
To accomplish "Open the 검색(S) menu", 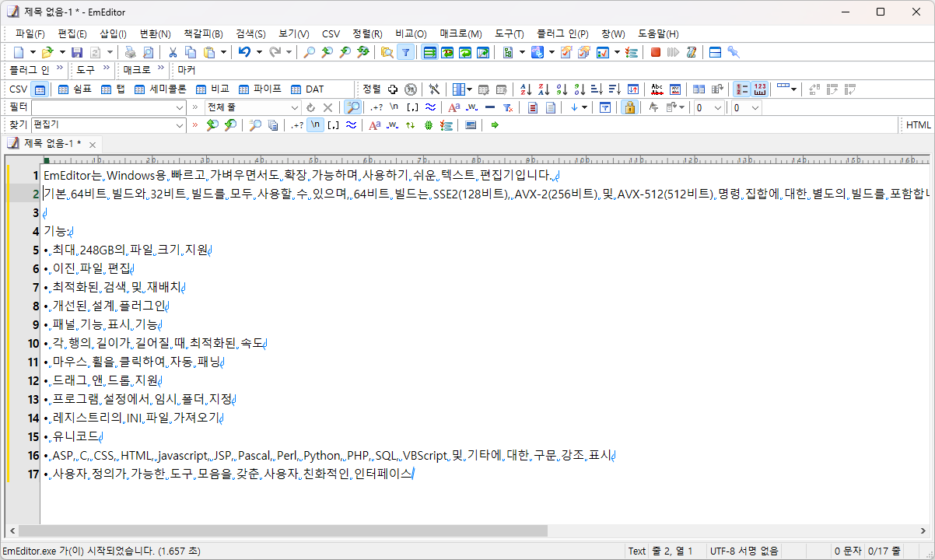I will [250, 33].
